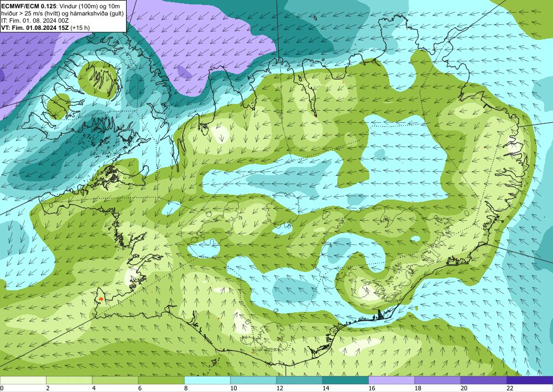Click the pale yellow 0–2 m/s legend swatch
Viewport: 553px width, 392px height.
click(x=23, y=380)
